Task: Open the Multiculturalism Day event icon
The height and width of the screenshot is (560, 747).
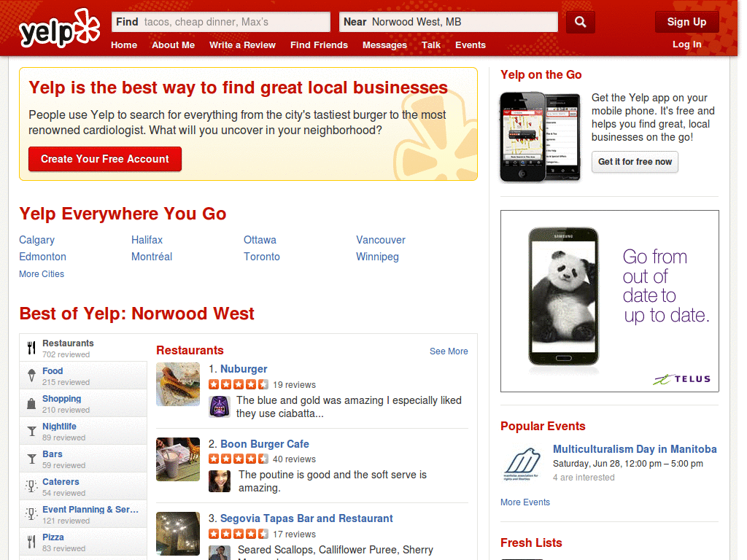Action: (x=521, y=462)
